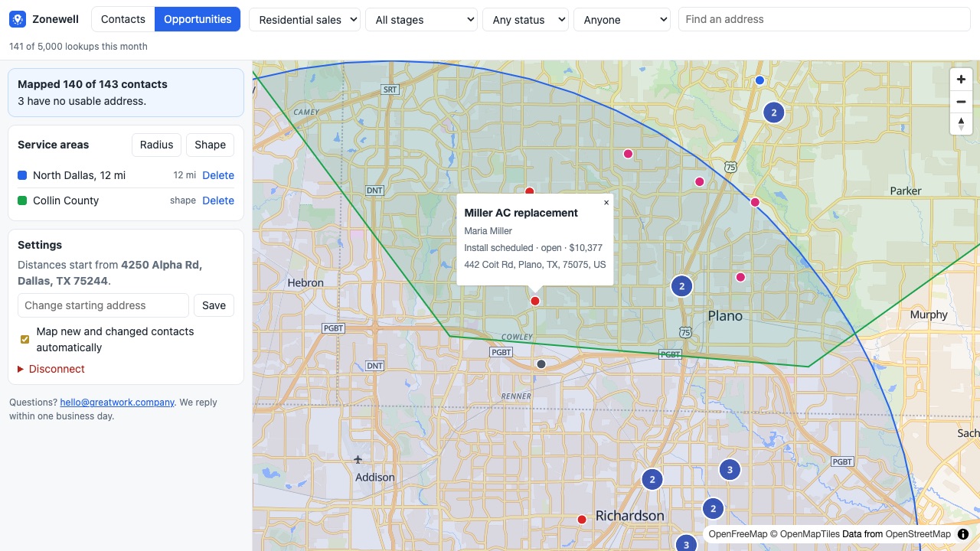Reset map bearing with compass icon
The height and width of the screenshot is (551, 980).
(x=961, y=123)
